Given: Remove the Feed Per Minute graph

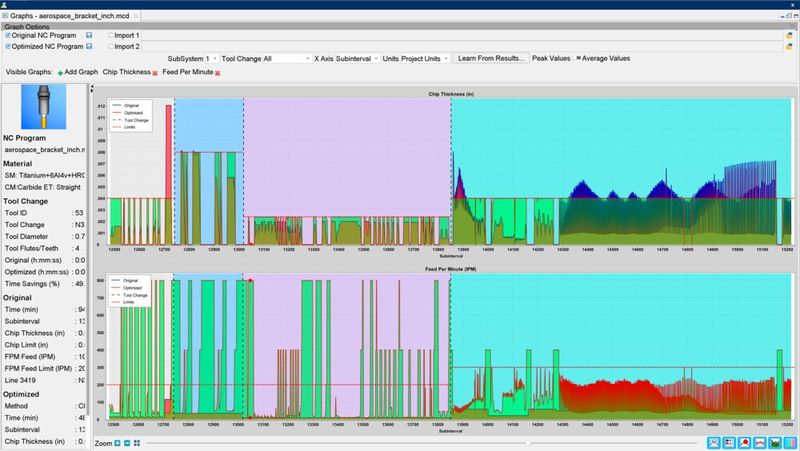Looking at the screenshot, I should [x=218, y=73].
